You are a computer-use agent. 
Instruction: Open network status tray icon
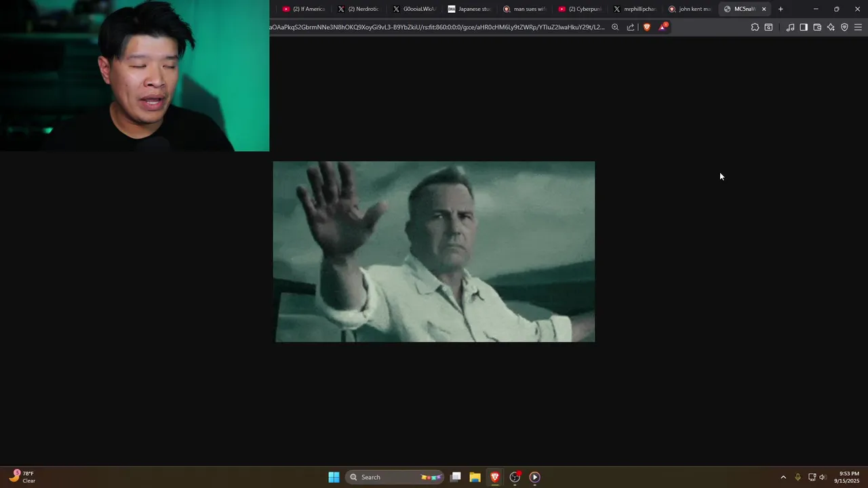point(812,477)
